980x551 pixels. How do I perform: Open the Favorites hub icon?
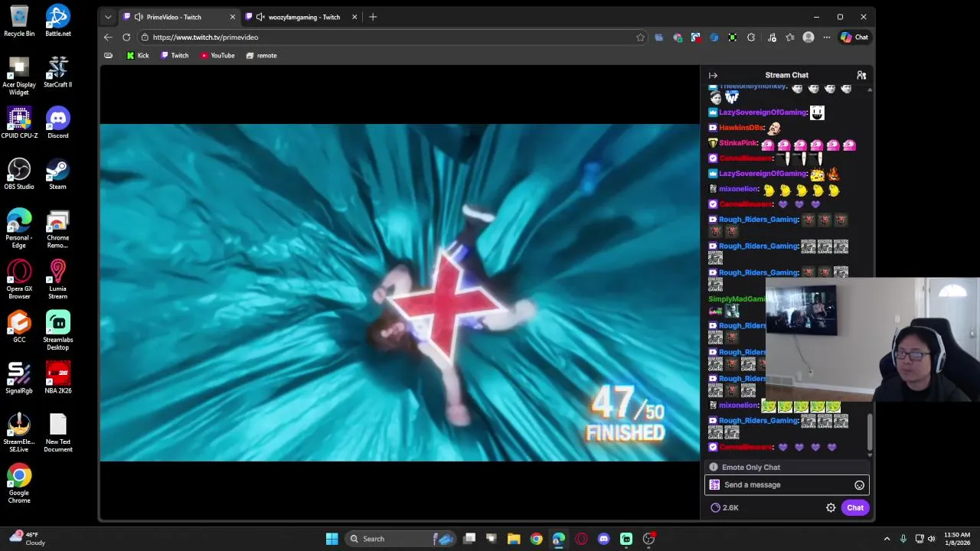790,37
